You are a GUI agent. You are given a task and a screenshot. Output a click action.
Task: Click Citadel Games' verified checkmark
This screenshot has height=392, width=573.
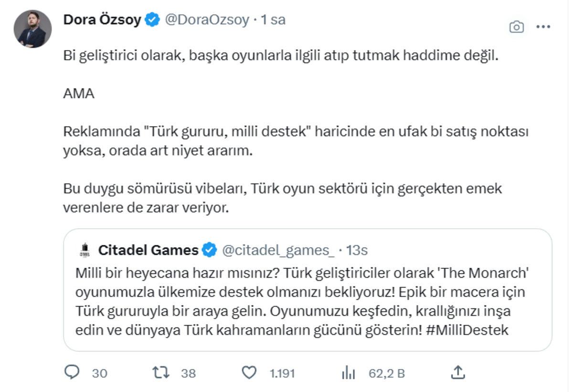[209, 248]
